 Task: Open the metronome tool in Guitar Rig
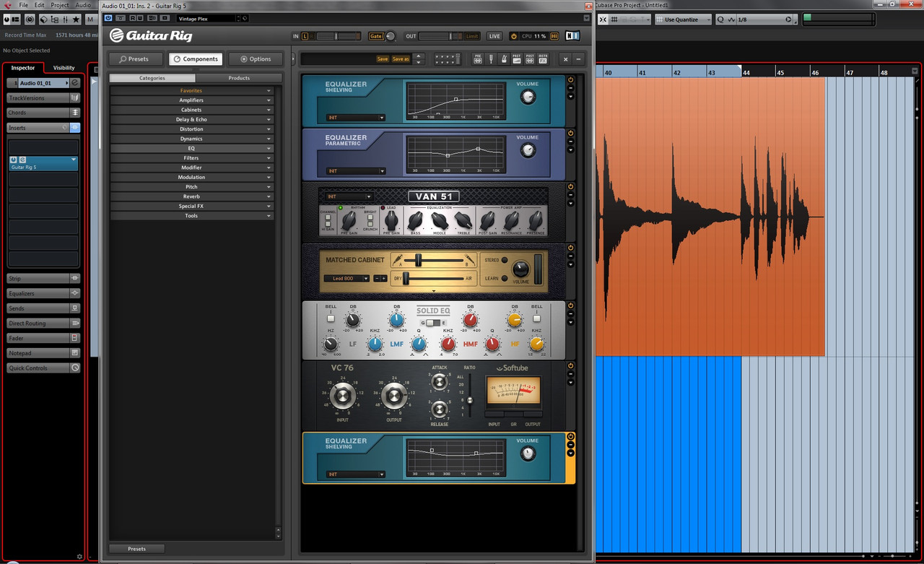(x=503, y=59)
